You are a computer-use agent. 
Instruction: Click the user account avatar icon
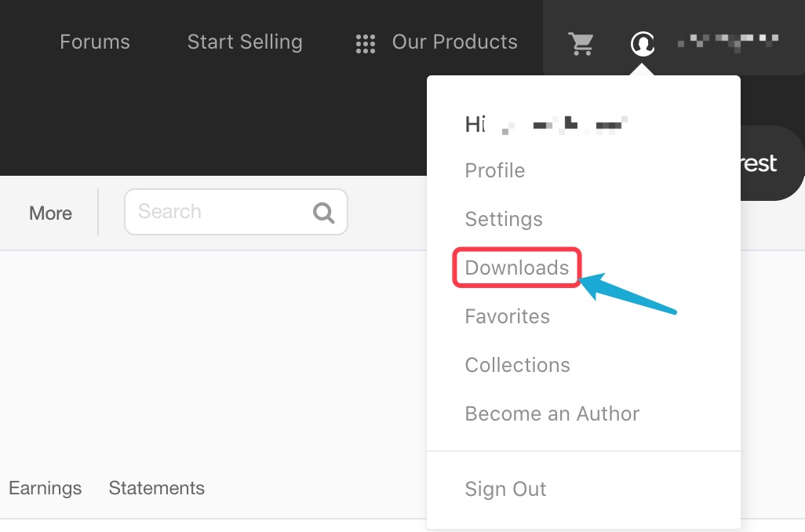click(643, 43)
